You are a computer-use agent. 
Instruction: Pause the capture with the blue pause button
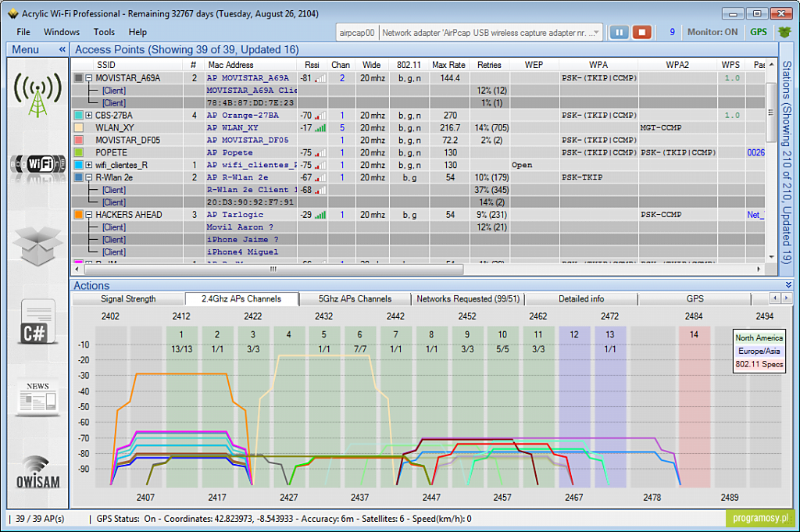(x=619, y=32)
